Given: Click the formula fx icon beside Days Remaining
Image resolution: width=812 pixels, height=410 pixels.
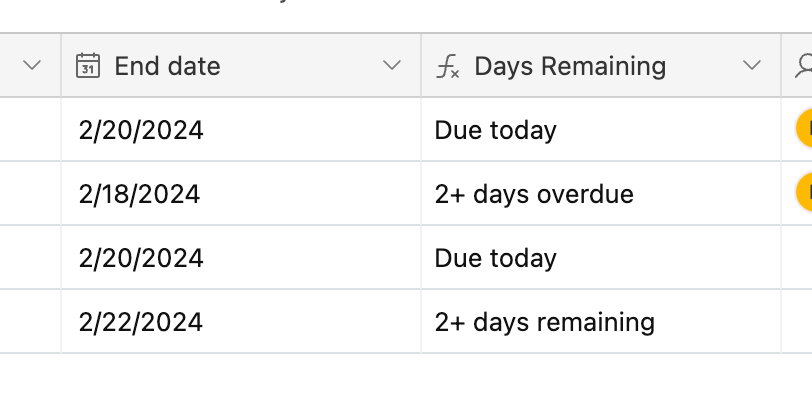Looking at the screenshot, I should (x=447, y=67).
